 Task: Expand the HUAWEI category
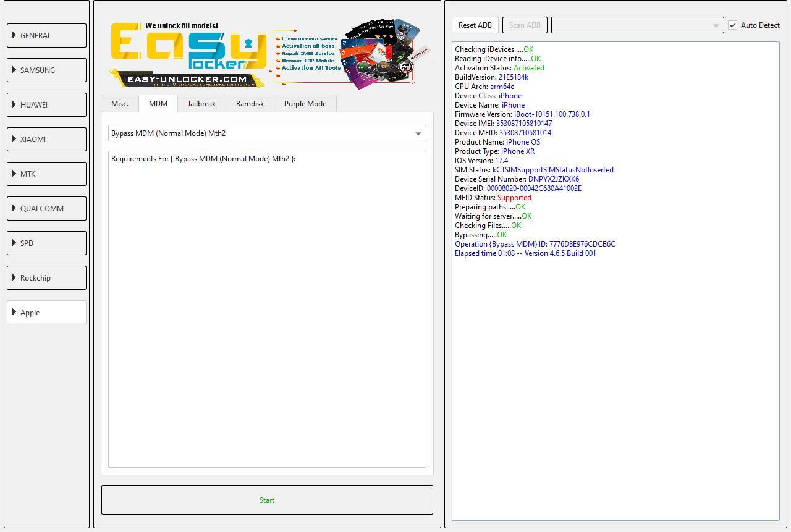(46, 104)
